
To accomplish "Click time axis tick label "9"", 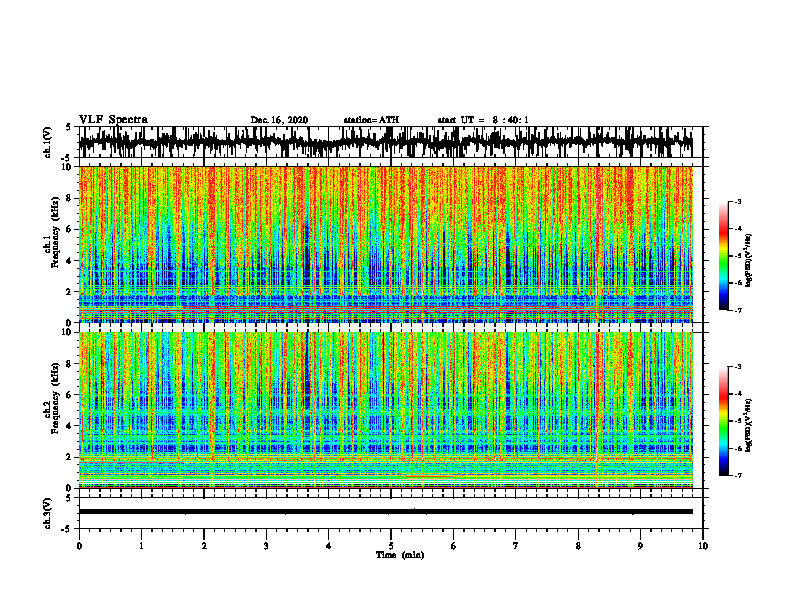I will coord(640,546).
